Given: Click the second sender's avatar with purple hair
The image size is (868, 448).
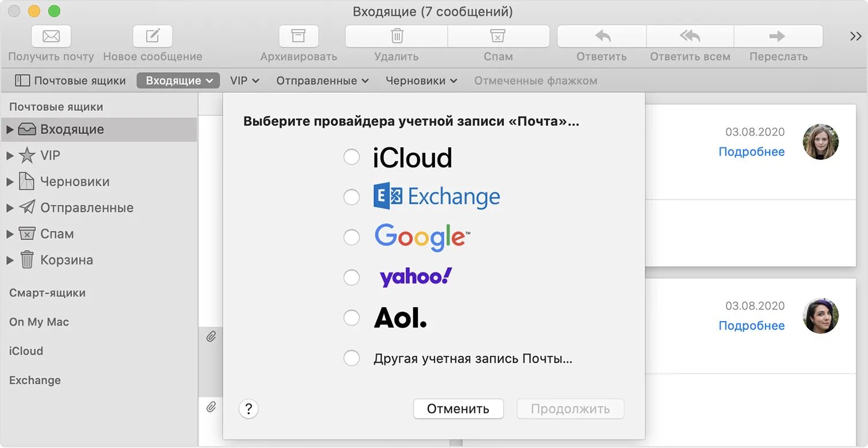Looking at the screenshot, I should click(x=821, y=315).
